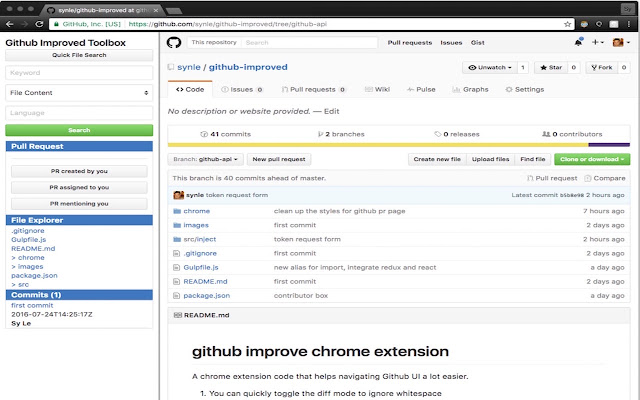Focus the Keyword input field

[79, 73]
